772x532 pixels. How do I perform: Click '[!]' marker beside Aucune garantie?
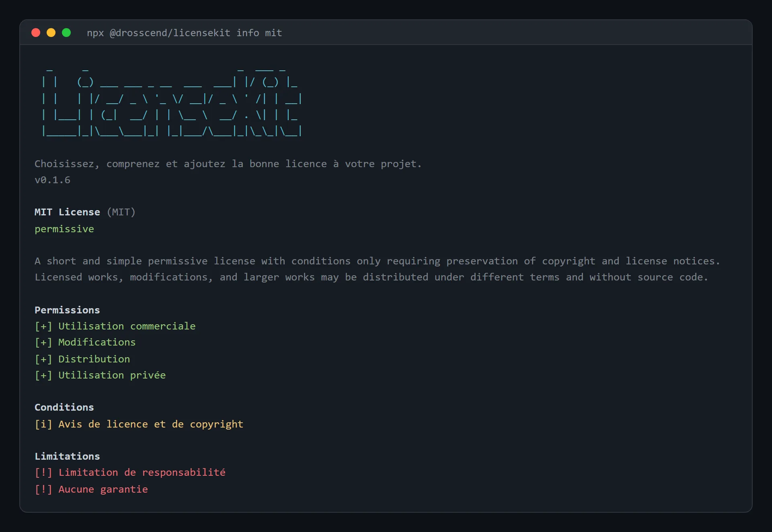pos(43,489)
